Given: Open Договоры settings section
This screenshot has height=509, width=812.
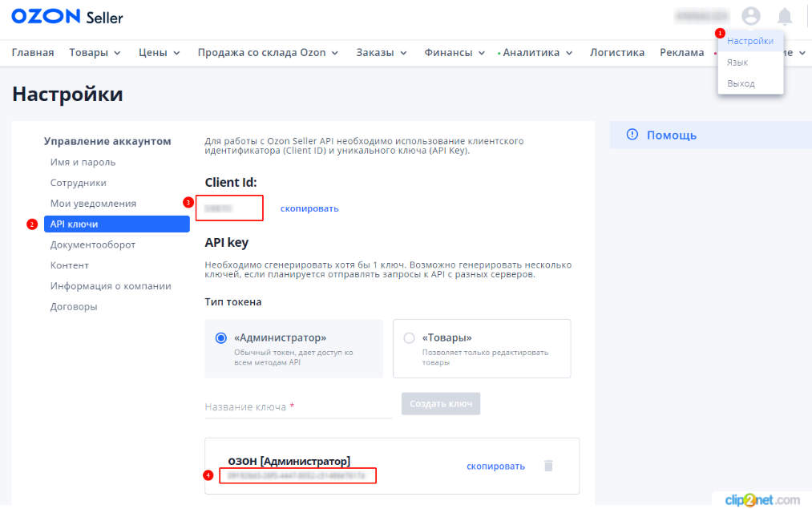Looking at the screenshot, I should point(74,306).
